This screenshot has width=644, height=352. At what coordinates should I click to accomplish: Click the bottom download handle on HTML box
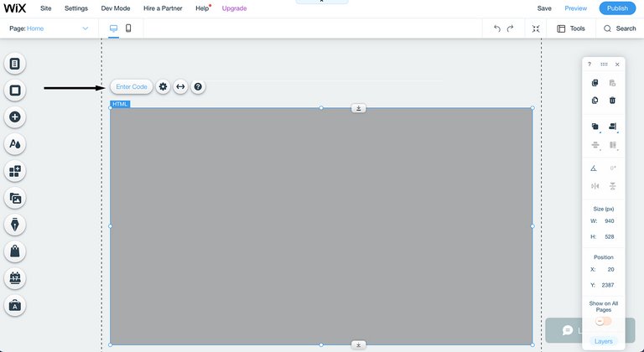(359, 345)
